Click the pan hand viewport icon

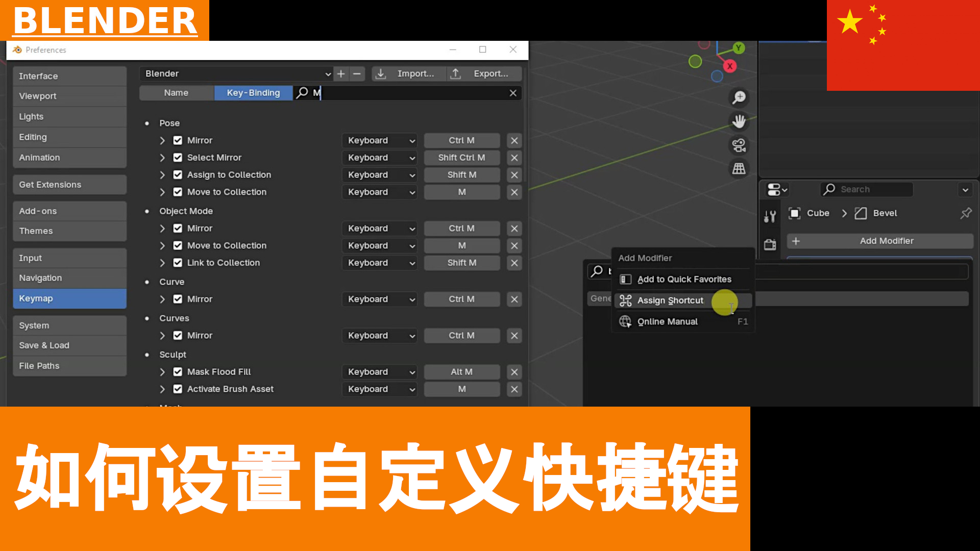(x=739, y=121)
